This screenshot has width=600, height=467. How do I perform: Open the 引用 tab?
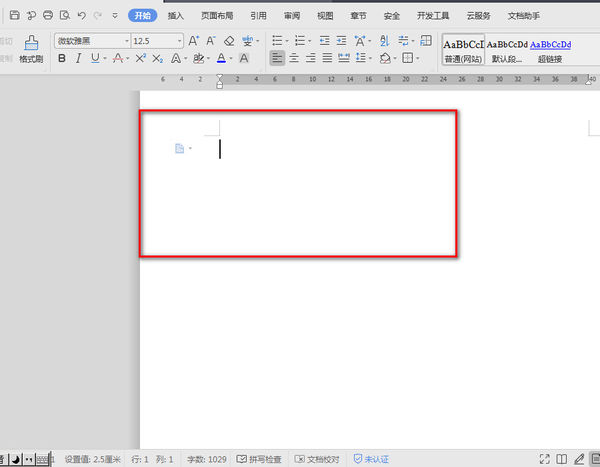tap(258, 16)
